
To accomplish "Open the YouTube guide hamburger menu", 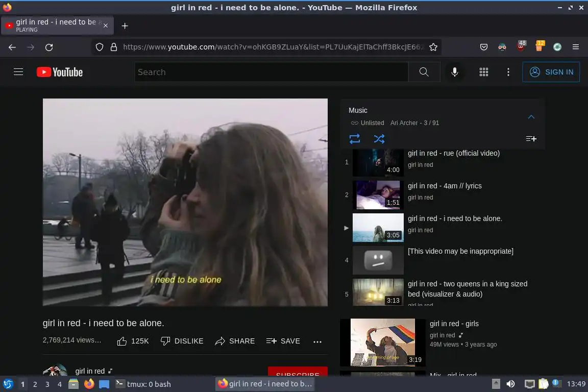I will pyautogui.click(x=18, y=71).
